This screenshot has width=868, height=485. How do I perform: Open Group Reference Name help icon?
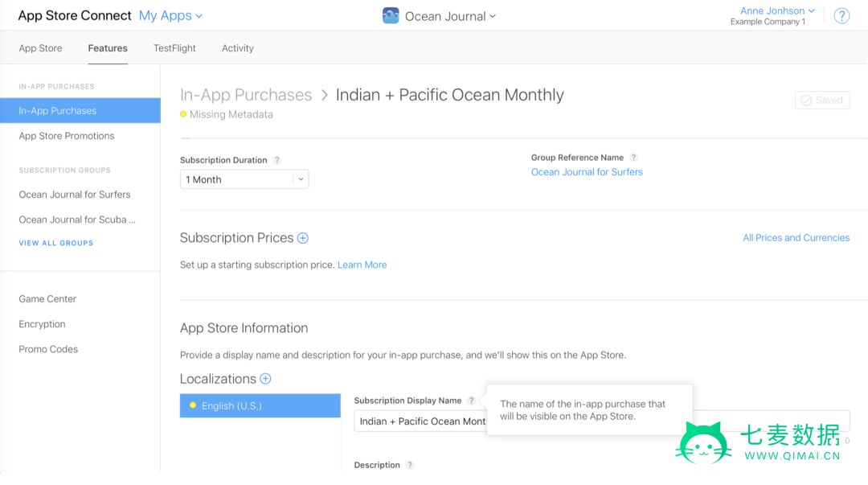(x=633, y=158)
